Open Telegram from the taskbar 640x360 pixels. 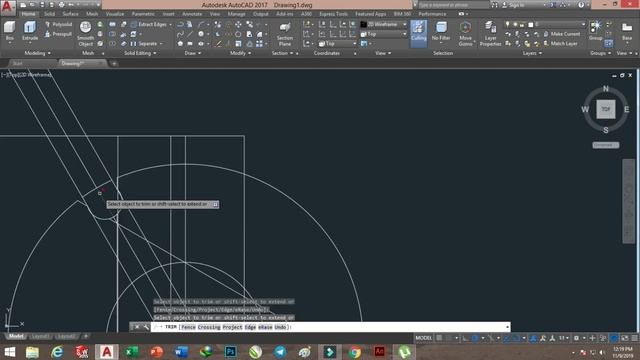point(280,352)
